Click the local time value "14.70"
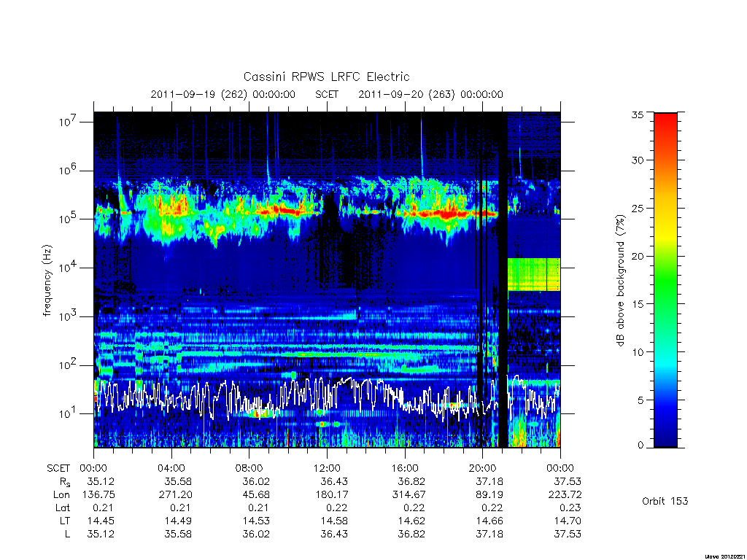Viewport: 747px width, 560px height. [x=568, y=521]
